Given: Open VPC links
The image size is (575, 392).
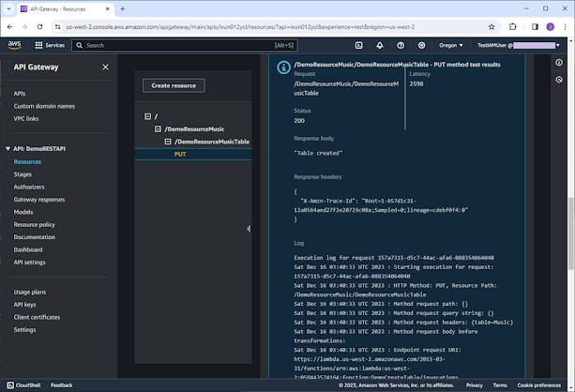Looking at the screenshot, I should pos(26,118).
